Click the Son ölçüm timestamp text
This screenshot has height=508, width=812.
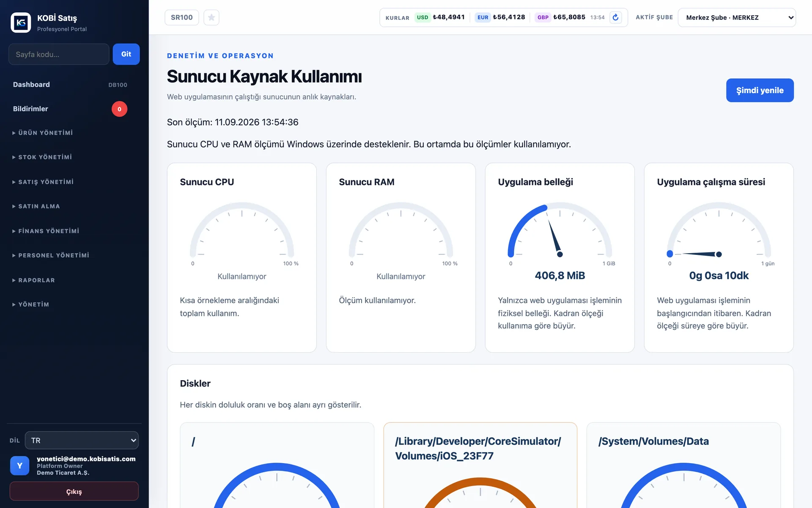(x=233, y=122)
